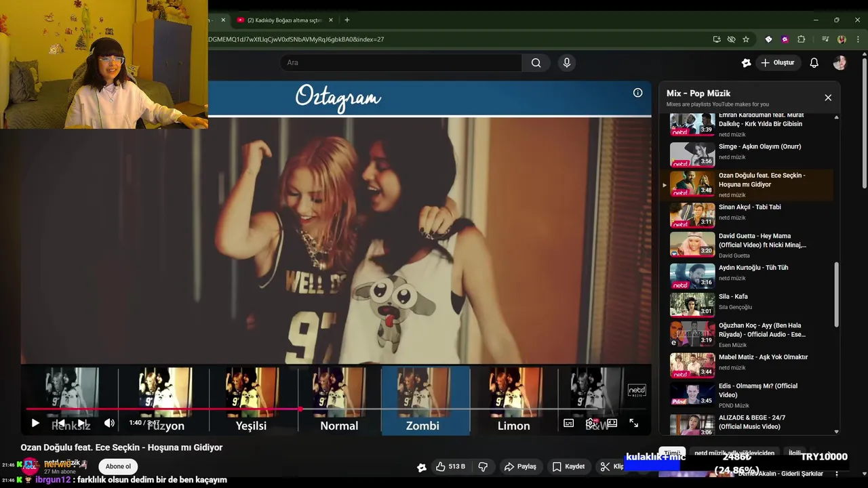This screenshot has width=868, height=488.
Task: Click page vertical scrollbar
Action: 864,122
